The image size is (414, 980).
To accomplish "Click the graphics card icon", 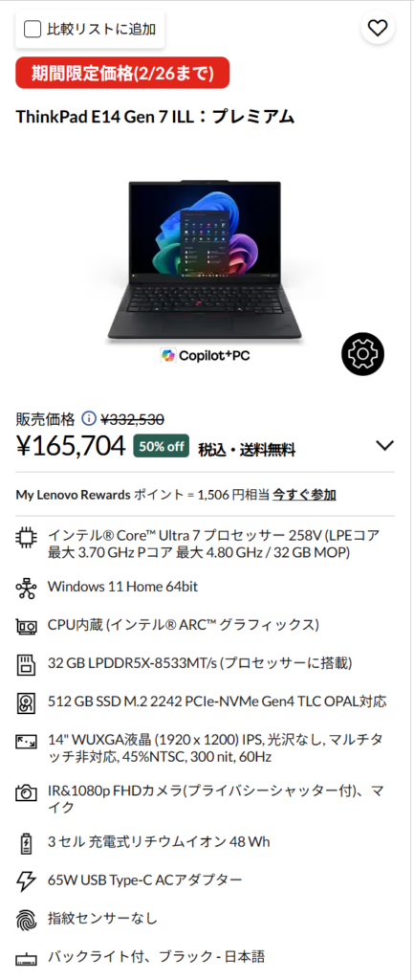I will pyautogui.click(x=26, y=626).
